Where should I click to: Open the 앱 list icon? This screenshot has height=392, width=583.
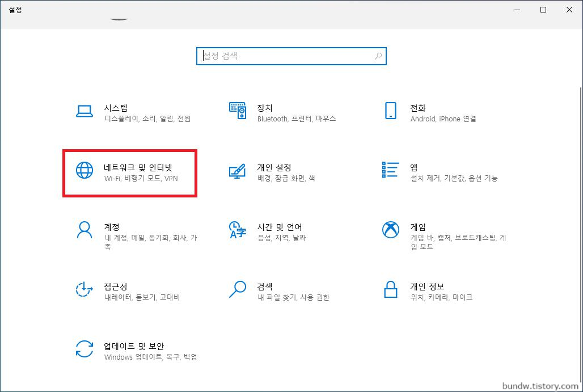[390, 170]
